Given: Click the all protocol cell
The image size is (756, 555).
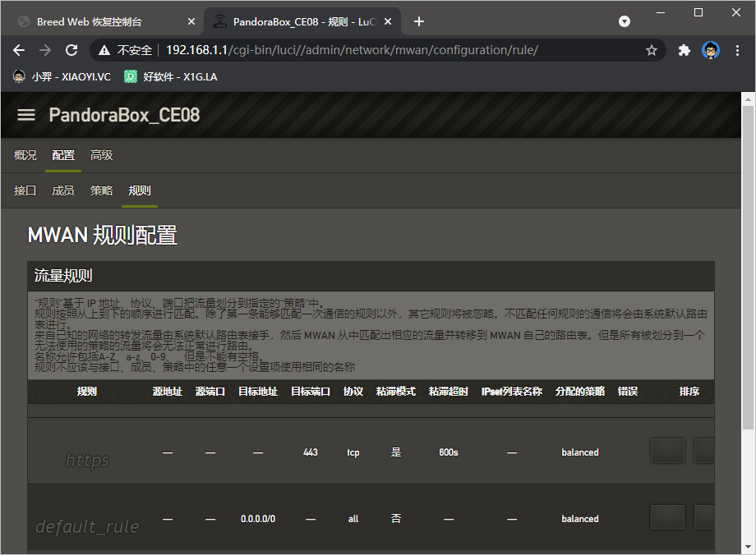Looking at the screenshot, I should (353, 519).
